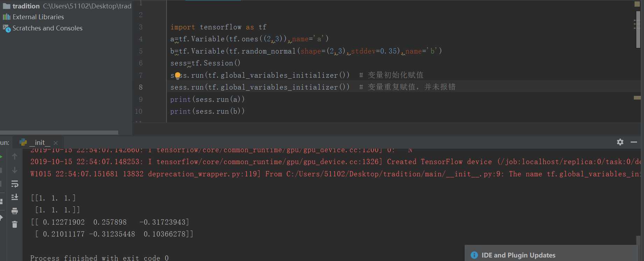Click Down the Stack Trace arrow

(15, 170)
